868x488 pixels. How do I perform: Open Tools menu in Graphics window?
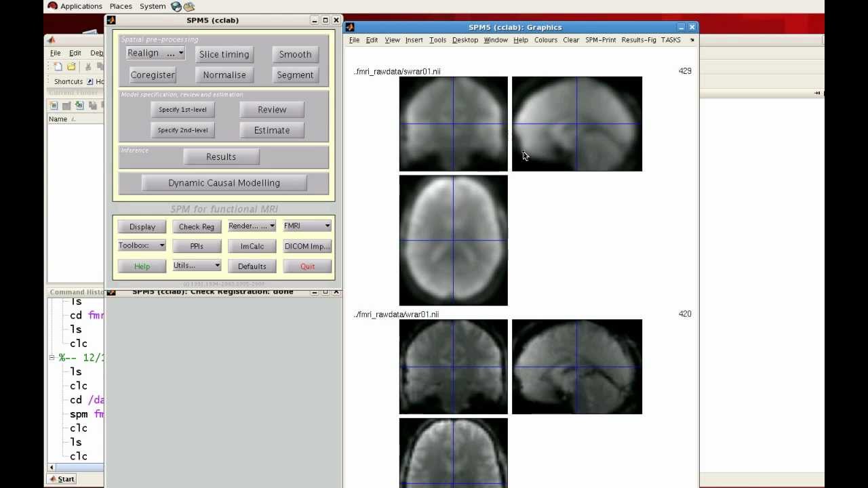tap(437, 40)
